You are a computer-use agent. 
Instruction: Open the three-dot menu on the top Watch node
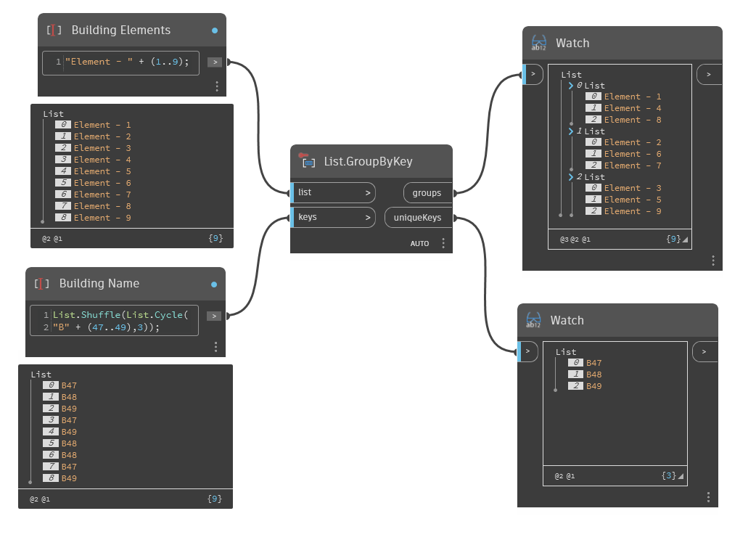712,260
